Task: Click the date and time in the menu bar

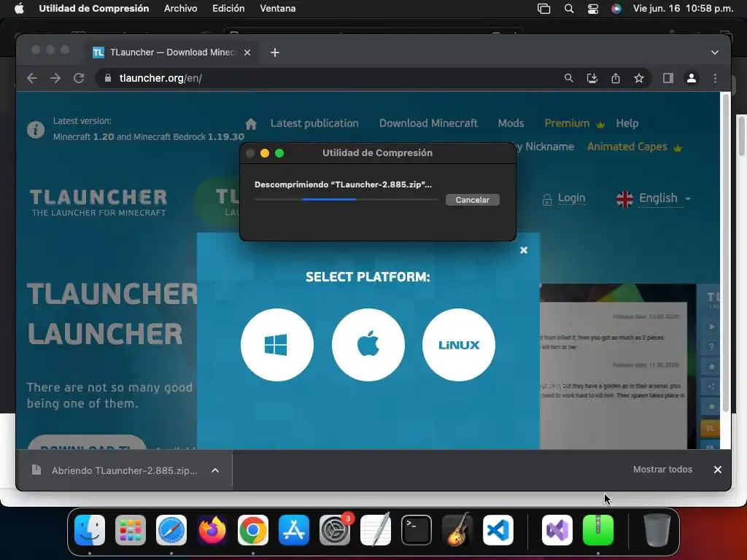Action: coord(683,9)
